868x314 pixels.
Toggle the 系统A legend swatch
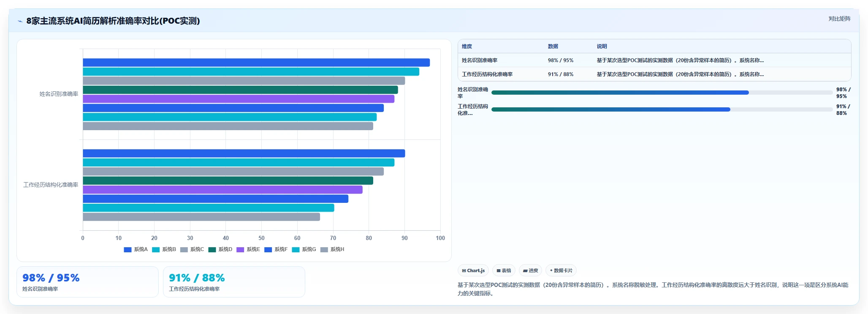coord(127,249)
